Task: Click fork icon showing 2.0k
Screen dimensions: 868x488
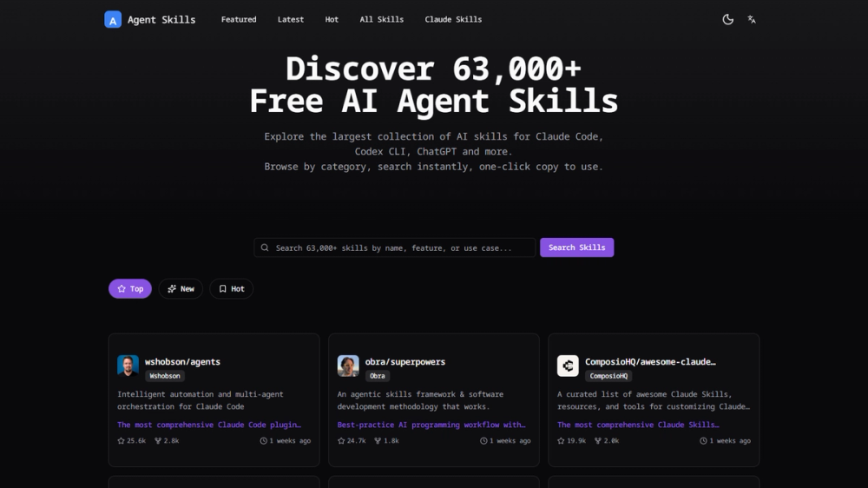Action: 598,441
